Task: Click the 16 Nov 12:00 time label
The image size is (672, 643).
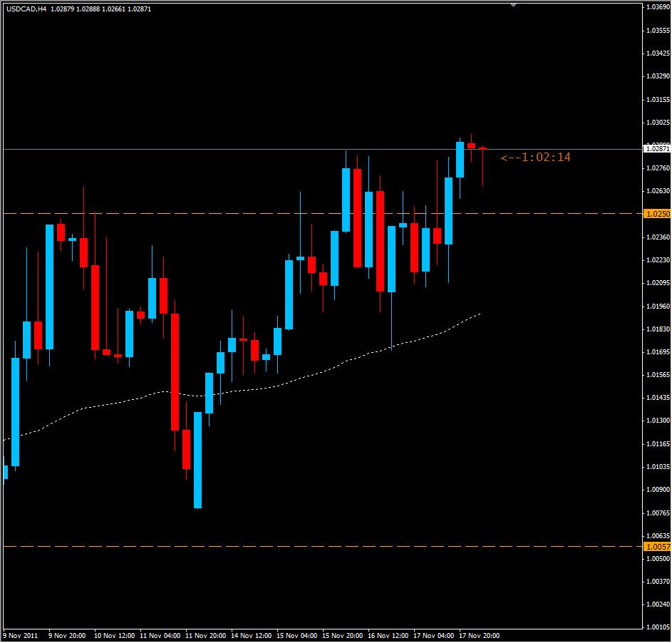Action: (x=388, y=636)
